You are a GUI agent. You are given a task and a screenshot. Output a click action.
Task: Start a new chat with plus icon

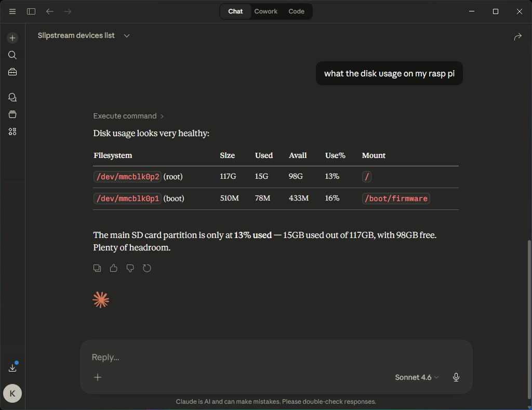(x=12, y=38)
